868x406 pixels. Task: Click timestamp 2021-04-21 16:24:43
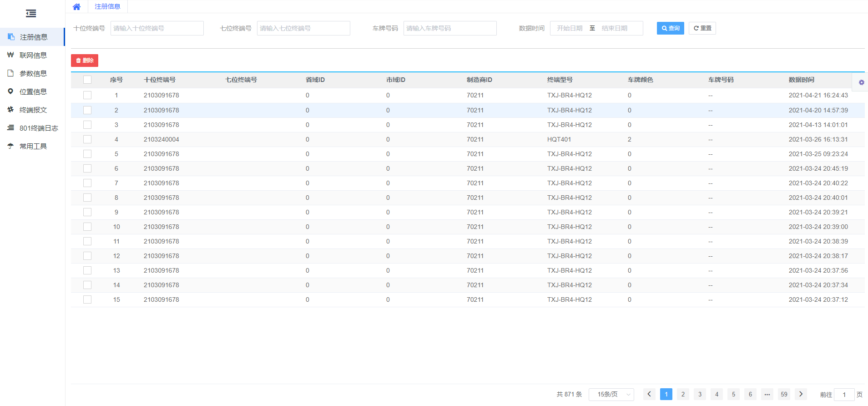click(x=818, y=95)
